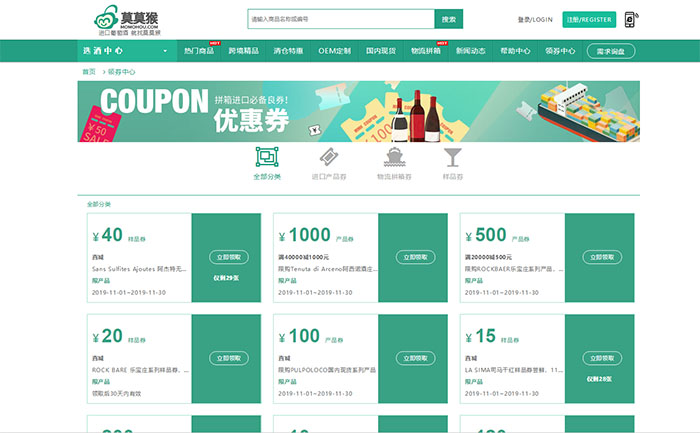The height and width of the screenshot is (433, 700).
Task: Open the 热门商品 menu item
Action: click(199, 50)
